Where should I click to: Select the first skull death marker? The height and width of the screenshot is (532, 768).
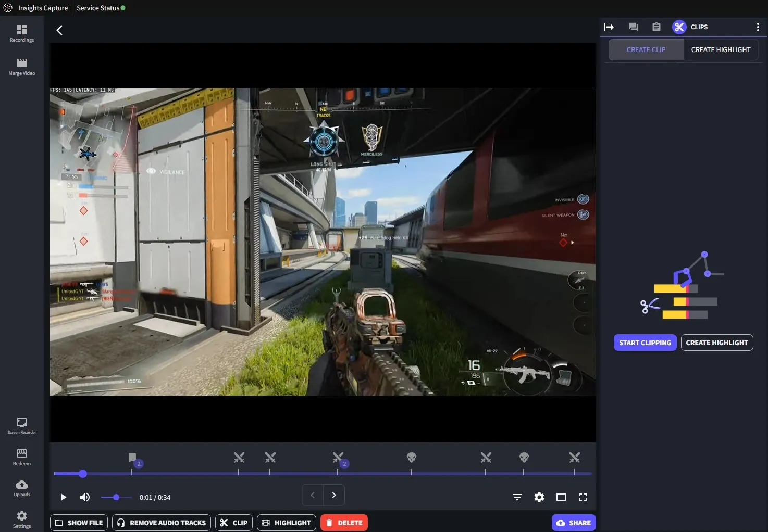(x=412, y=458)
